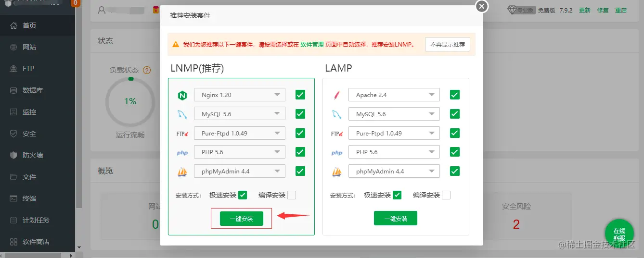The height and width of the screenshot is (258, 644).
Task: Close the 推荐安装套件 dialog
Action: coord(482,6)
